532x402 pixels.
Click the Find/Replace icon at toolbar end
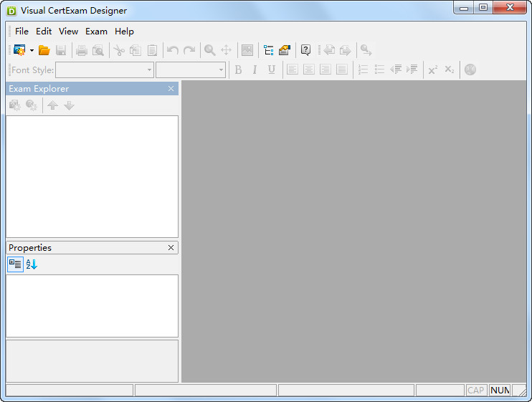366,50
